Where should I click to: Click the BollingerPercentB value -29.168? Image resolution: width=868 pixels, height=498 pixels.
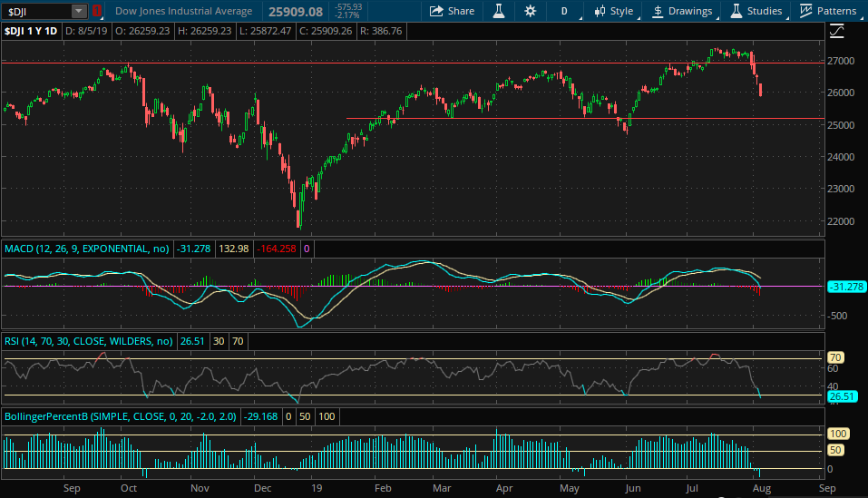260,416
